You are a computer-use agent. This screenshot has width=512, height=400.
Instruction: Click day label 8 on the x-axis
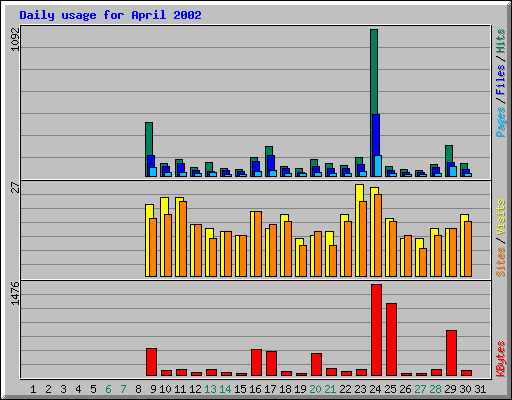coord(138,389)
